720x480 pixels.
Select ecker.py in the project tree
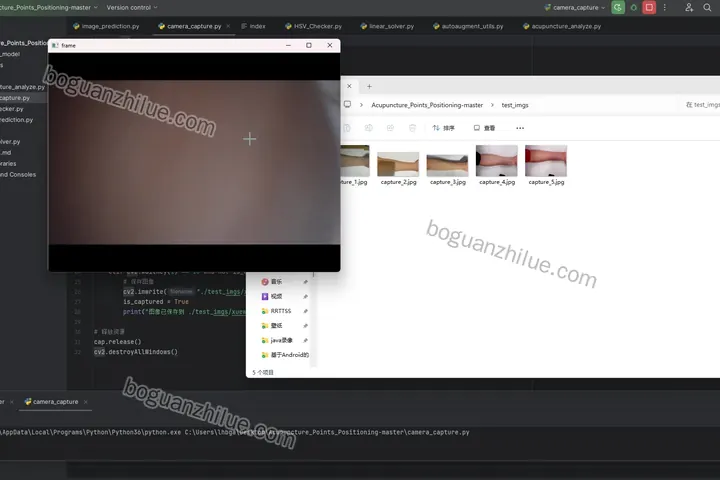tap(12, 109)
